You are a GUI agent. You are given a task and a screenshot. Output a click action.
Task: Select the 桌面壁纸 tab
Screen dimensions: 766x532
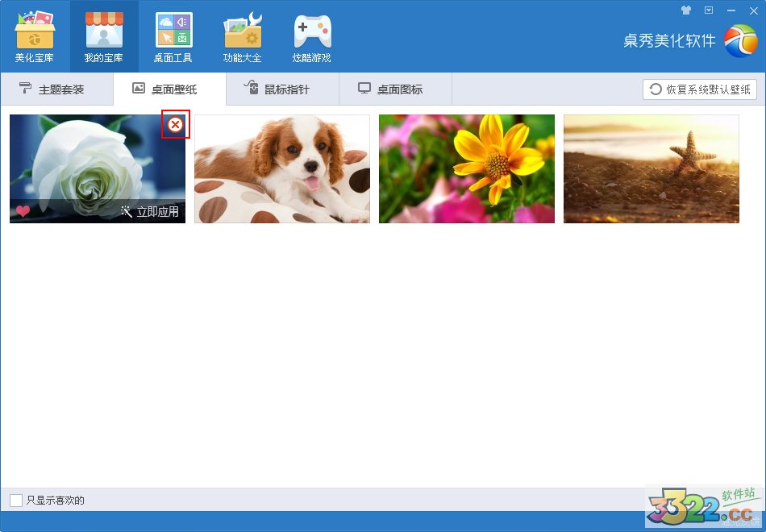pyautogui.click(x=169, y=89)
